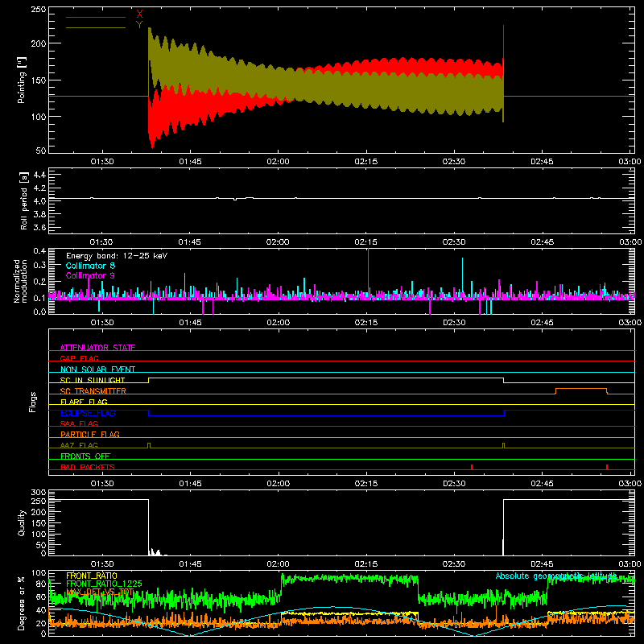Click the white Quality drop at sunlight entry
Viewport: 644px width, 644px height.
click(148, 527)
